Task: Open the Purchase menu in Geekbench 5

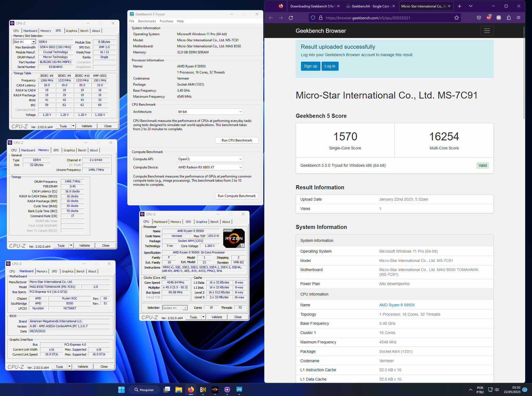Action: [166, 21]
